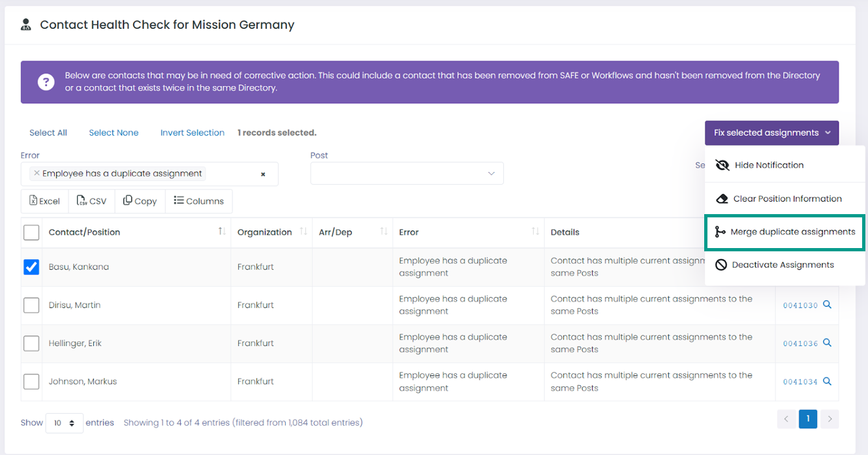Viewport: 868px width, 455px height.
Task: Choose Hide Notification from the menu
Action: click(785, 165)
